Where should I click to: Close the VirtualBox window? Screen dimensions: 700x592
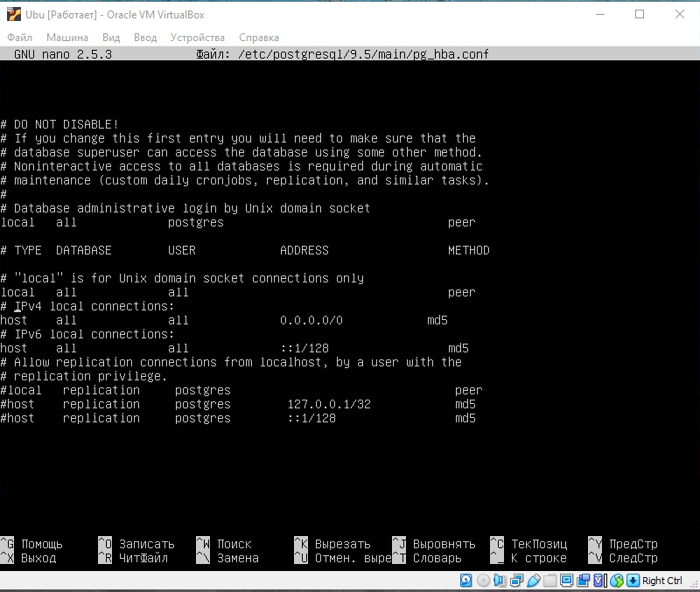(680, 14)
